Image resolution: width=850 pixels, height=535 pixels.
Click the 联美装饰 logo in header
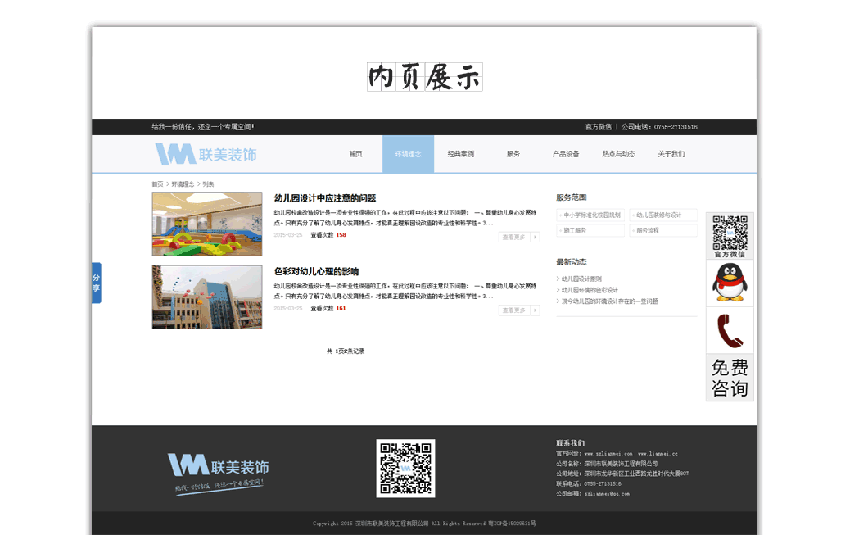coord(206,154)
